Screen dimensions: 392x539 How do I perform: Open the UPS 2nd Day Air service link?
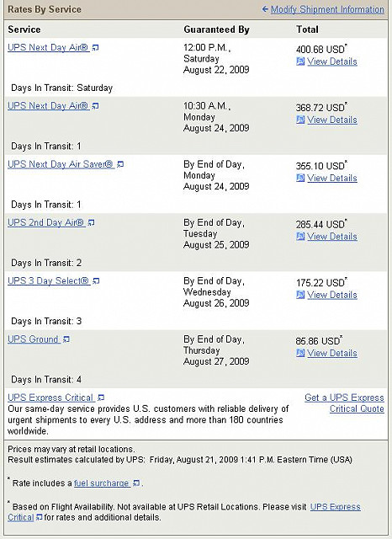(x=46, y=222)
